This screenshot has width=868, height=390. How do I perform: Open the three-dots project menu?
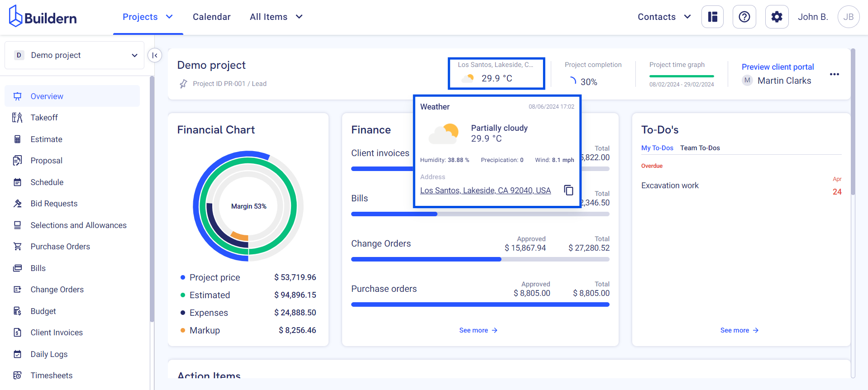click(835, 74)
